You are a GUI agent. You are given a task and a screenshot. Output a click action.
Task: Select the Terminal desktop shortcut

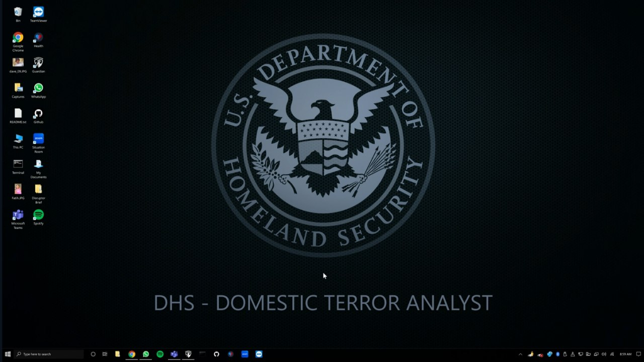pos(18,166)
